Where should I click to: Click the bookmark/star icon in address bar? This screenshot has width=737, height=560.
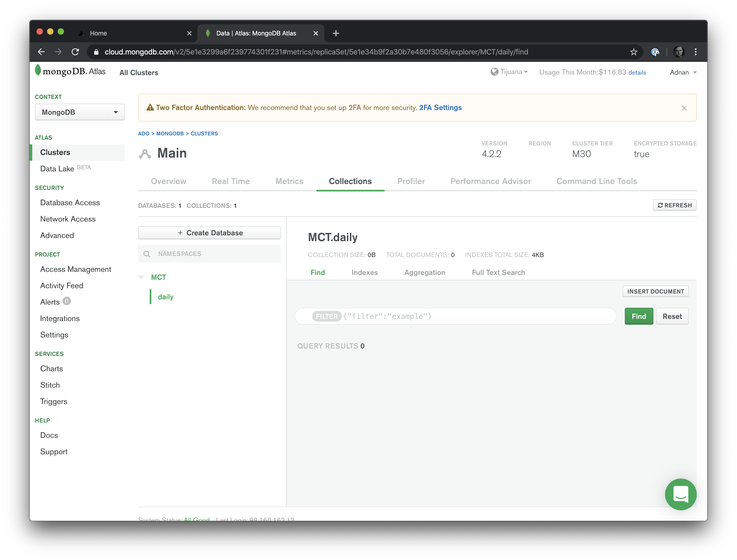[x=635, y=52]
